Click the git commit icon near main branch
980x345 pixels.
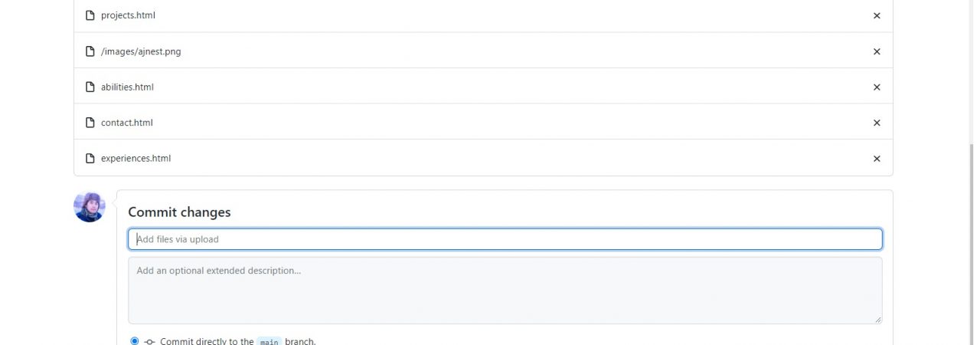(x=149, y=341)
